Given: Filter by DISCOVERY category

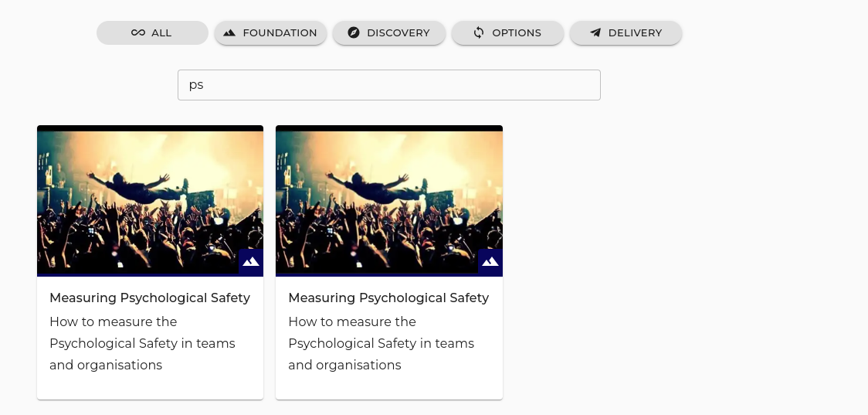Looking at the screenshot, I should pyautogui.click(x=389, y=32).
